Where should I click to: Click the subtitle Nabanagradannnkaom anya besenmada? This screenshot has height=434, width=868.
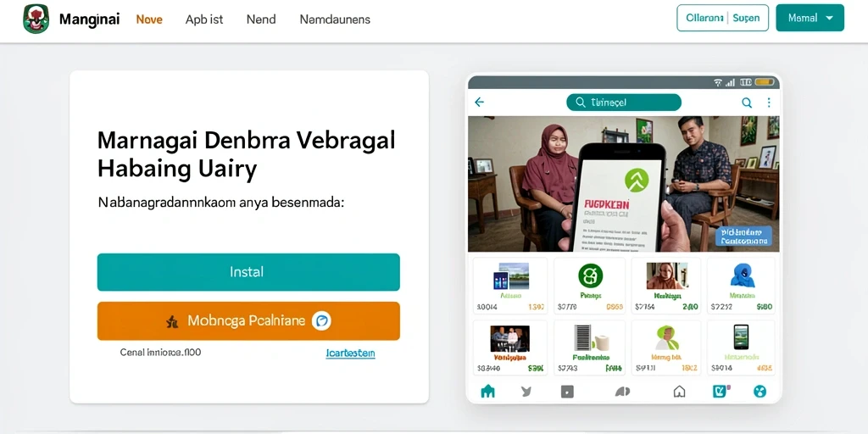point(221,203)
